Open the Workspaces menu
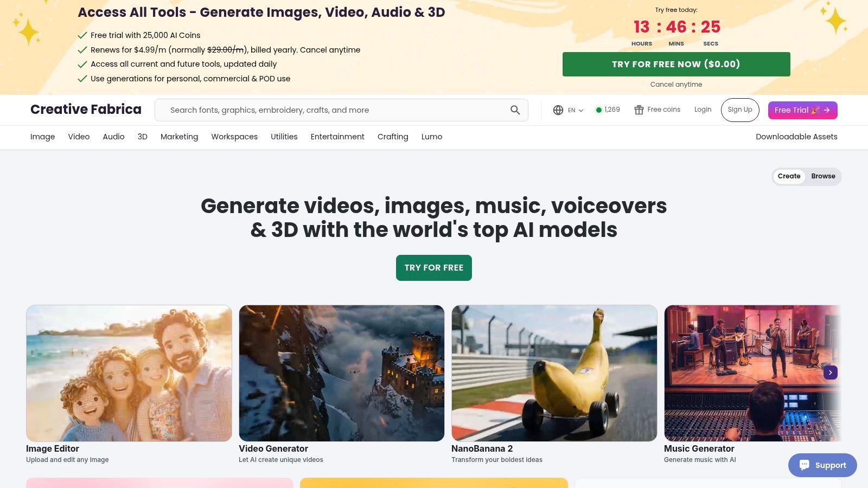Image resolution: width=868 pixels, height=488 pixels. coord(234,137)
